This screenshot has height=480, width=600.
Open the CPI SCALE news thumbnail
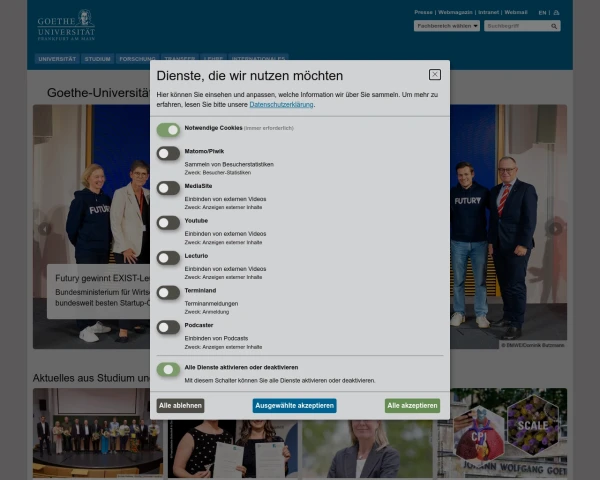(x=502, y=433)
